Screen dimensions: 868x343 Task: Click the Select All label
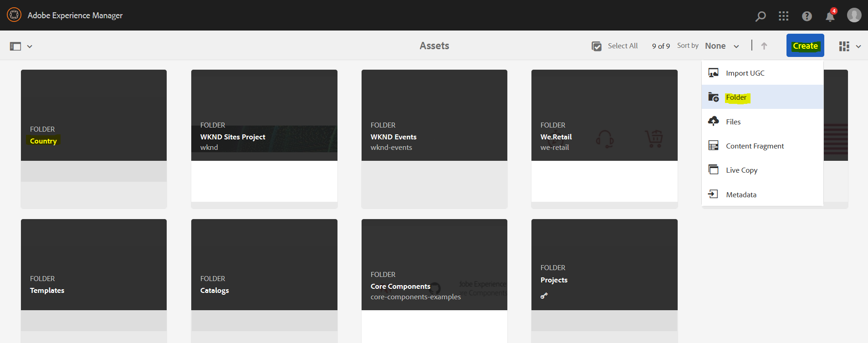pos(623,46)
